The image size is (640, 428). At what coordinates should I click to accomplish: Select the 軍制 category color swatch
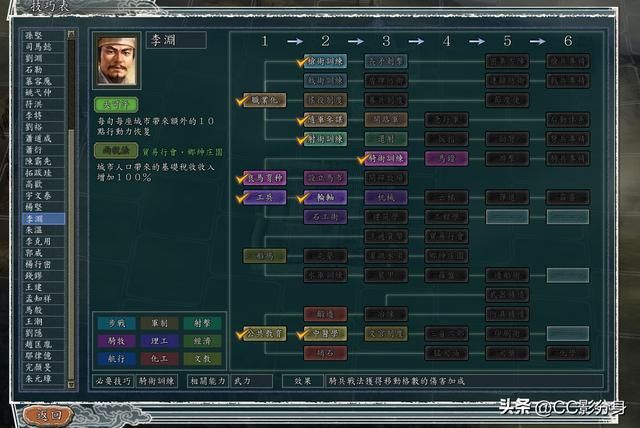[x=159, y=323]
